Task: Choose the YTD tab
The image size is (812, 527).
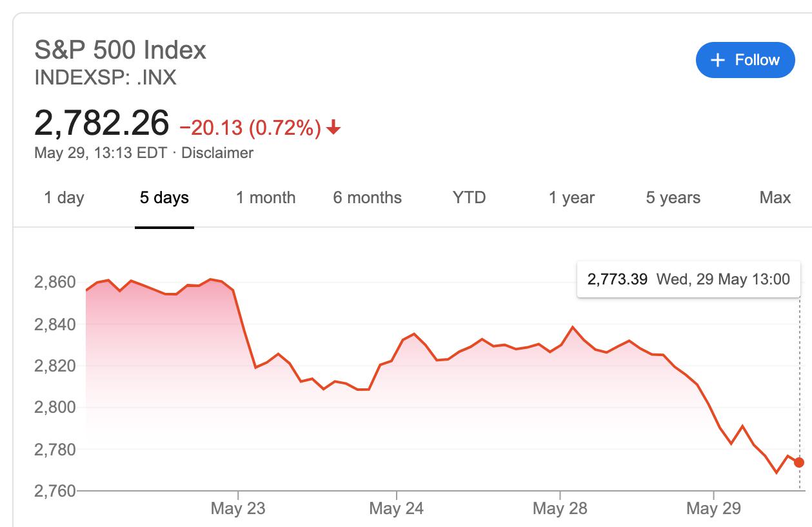Action: (469, 197)
